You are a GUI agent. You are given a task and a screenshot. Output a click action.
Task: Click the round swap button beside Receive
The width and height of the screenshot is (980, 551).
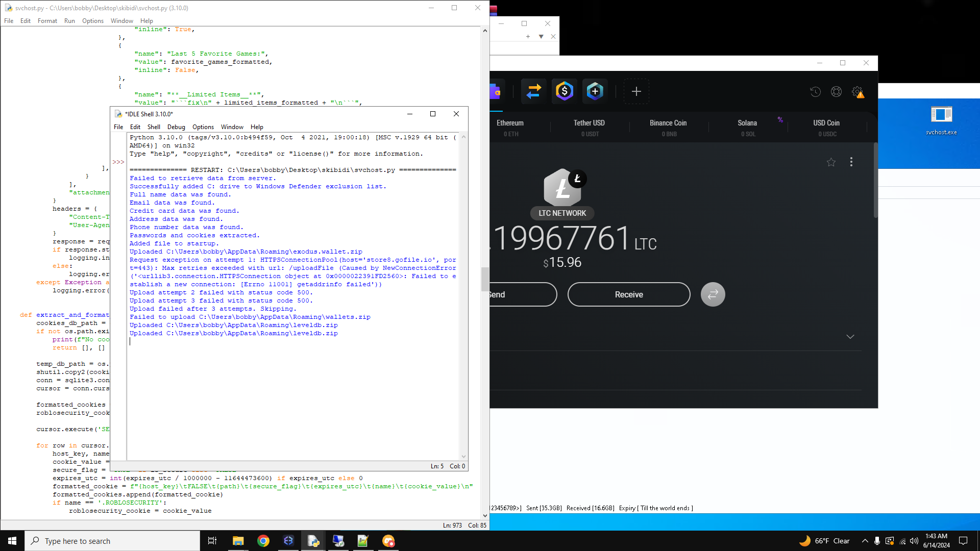[x=713, y=294]
